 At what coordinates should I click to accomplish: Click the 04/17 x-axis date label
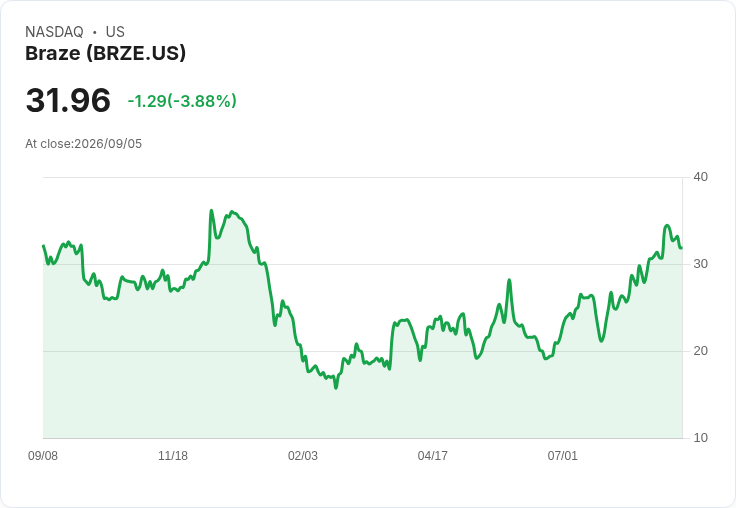click(432, 455)
